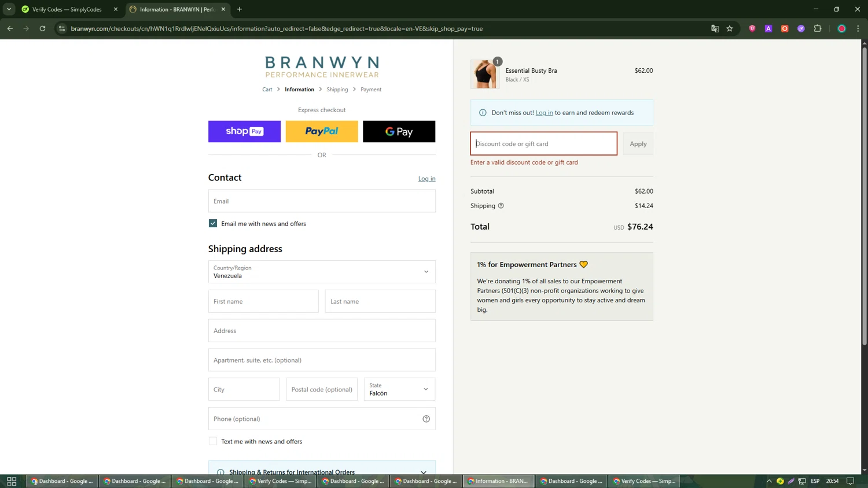Click the City field
Image resolution: width=868 pixels, height=488 pixels.
(x=244, y=389)
